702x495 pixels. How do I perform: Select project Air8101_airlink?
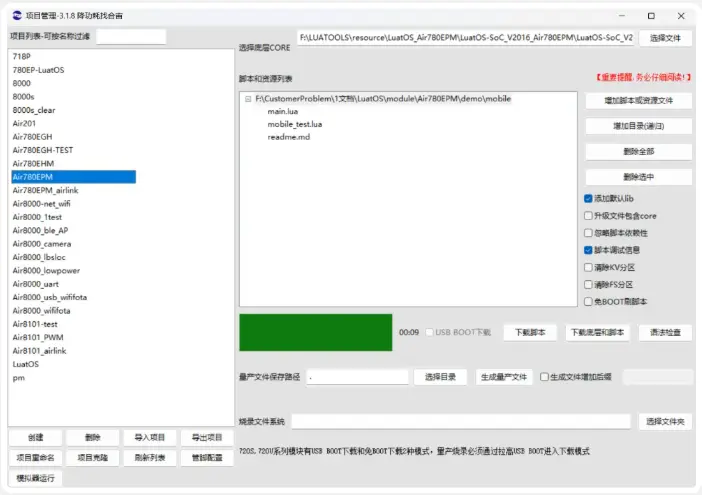(x=39, y=351)
